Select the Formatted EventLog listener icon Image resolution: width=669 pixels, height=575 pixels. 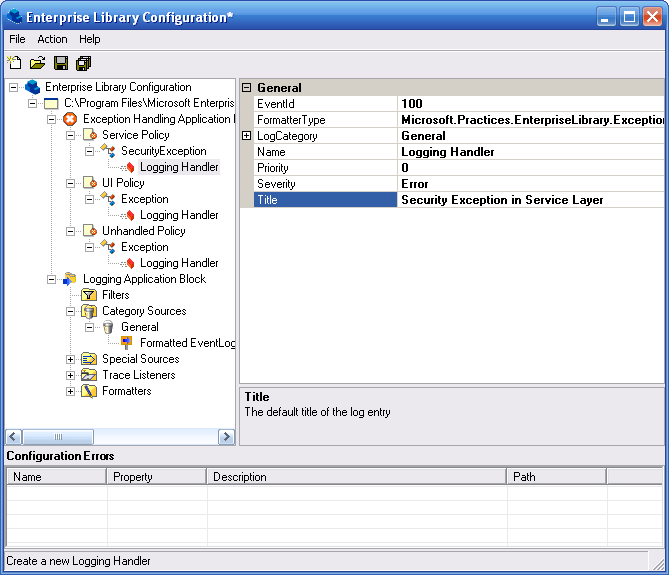(x=127, y=343)
